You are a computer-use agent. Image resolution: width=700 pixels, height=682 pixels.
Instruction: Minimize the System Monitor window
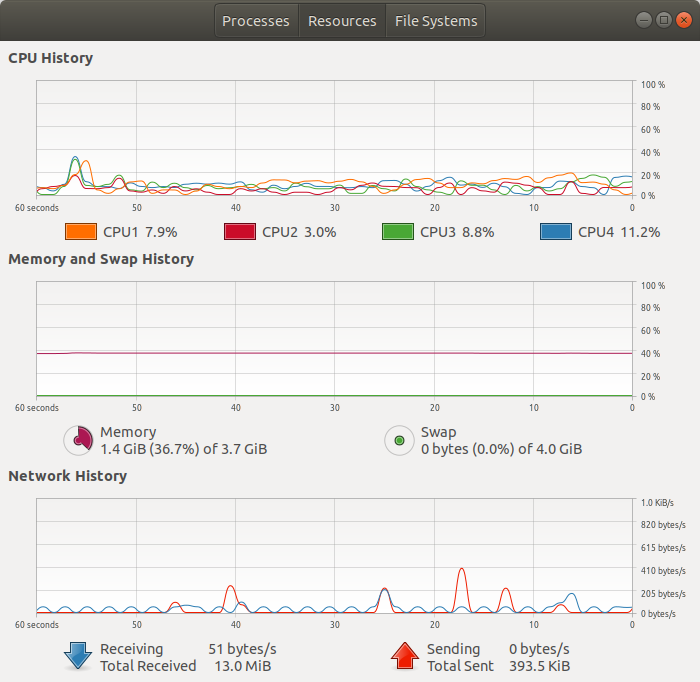point(644,20)
